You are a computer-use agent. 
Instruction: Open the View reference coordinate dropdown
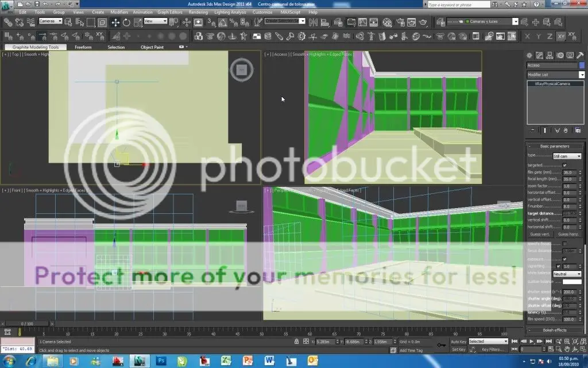[x=155, y=21]
